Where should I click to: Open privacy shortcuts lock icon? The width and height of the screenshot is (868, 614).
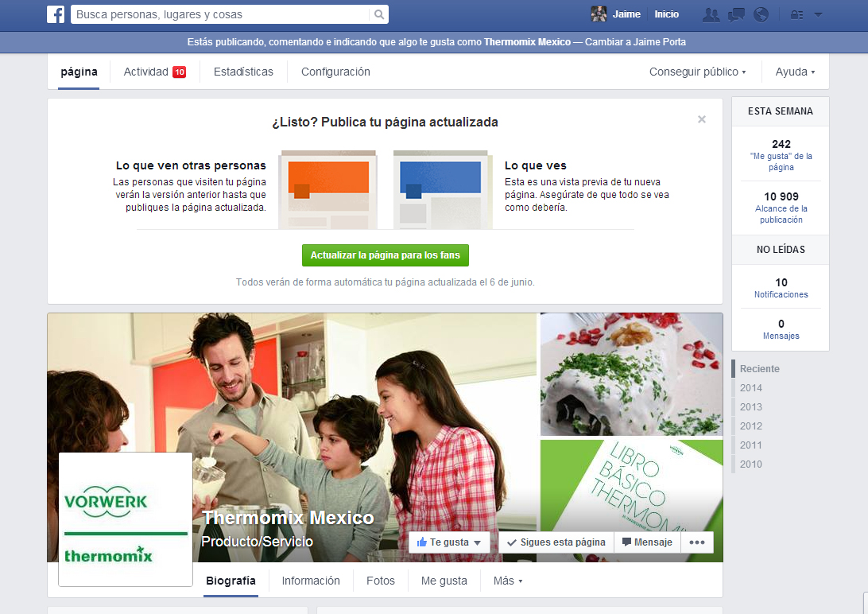click(x=796, y=14)
